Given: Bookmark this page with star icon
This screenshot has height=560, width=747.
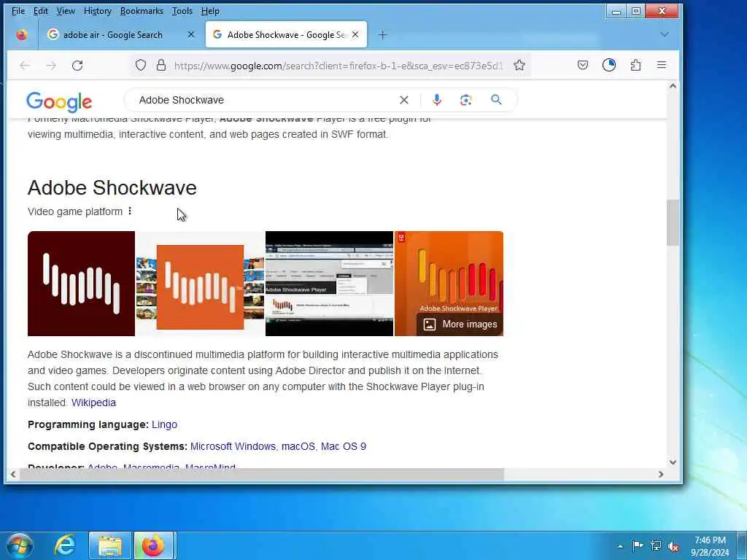Looking at the screenshot, I should (519, 65).
